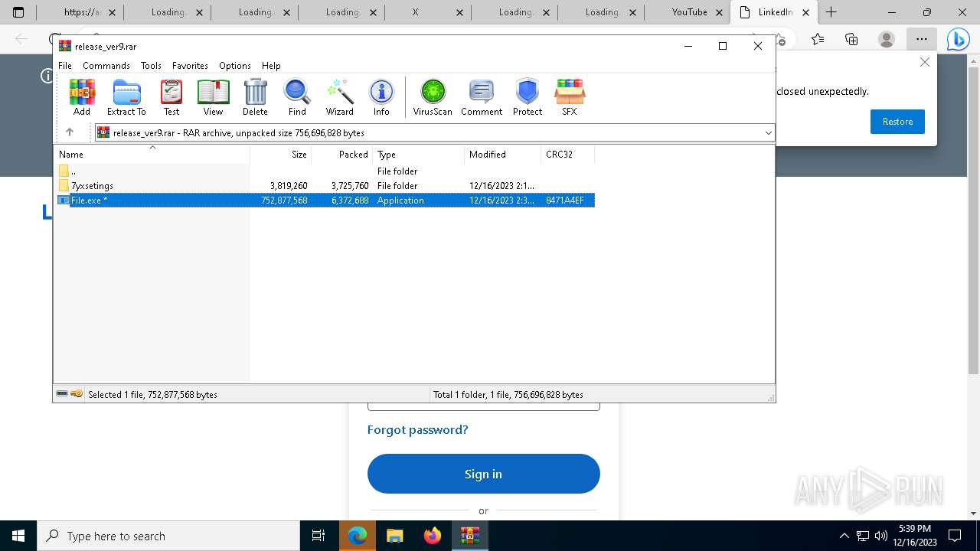Open the Bing Chat icon in Edge
Screen dimensions: 980x551
click(958, 39)
